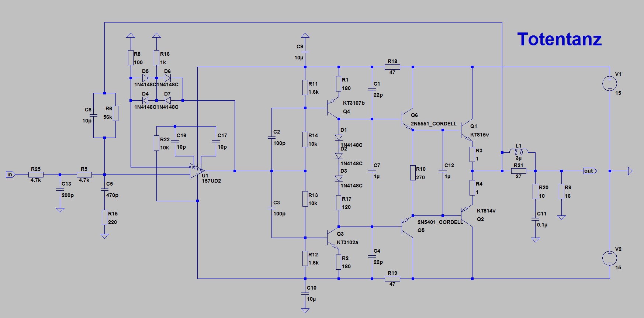The image size is (644, 318).
Task: Select the 'R13' resistor name label
Action: tap(313, 195)
